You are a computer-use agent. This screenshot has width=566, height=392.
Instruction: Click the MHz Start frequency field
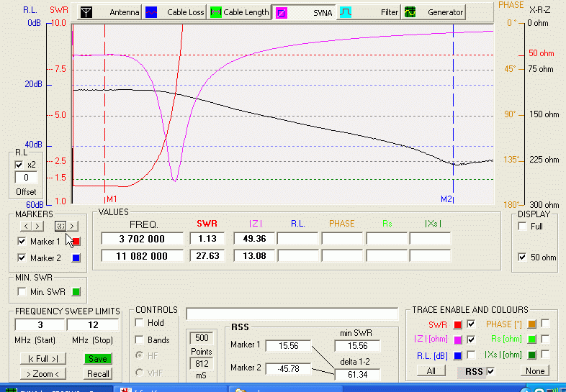[x=40, y=325]
